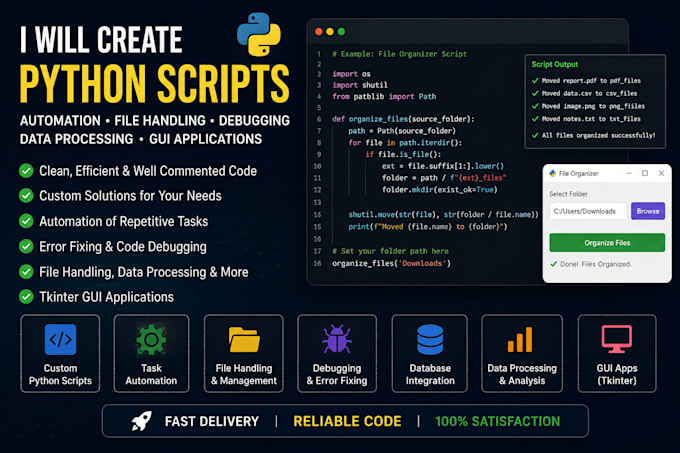
Task: Click checkmark beside Moved image.png output
Action: [x=535, y=106]
